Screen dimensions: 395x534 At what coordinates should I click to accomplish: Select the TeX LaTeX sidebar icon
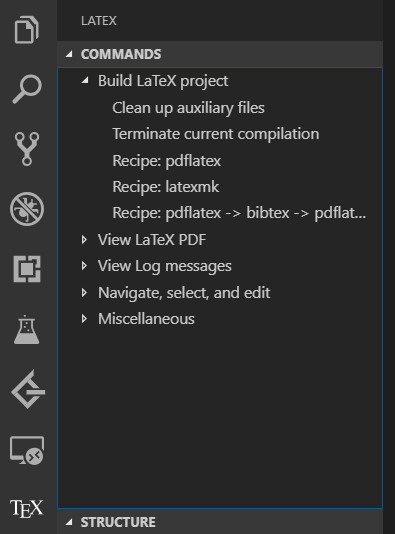(27, 508)
